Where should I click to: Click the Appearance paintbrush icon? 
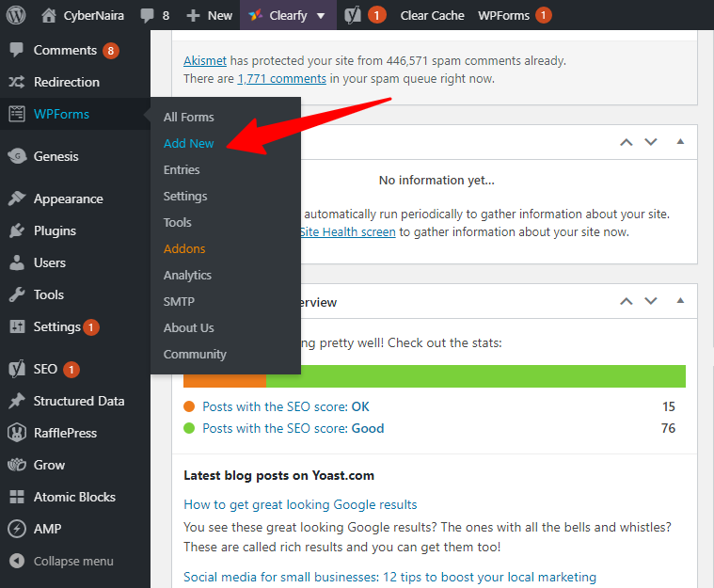[17, 199]
